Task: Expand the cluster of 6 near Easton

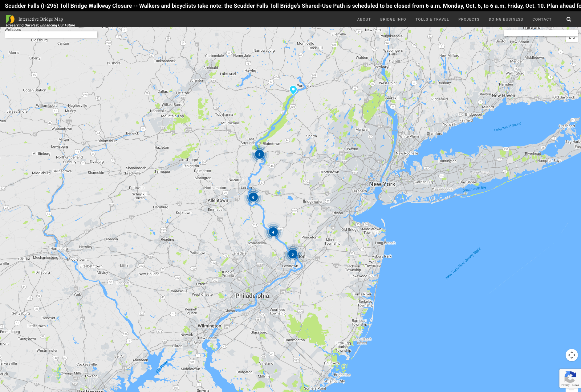Action: (x=253, y=197)
